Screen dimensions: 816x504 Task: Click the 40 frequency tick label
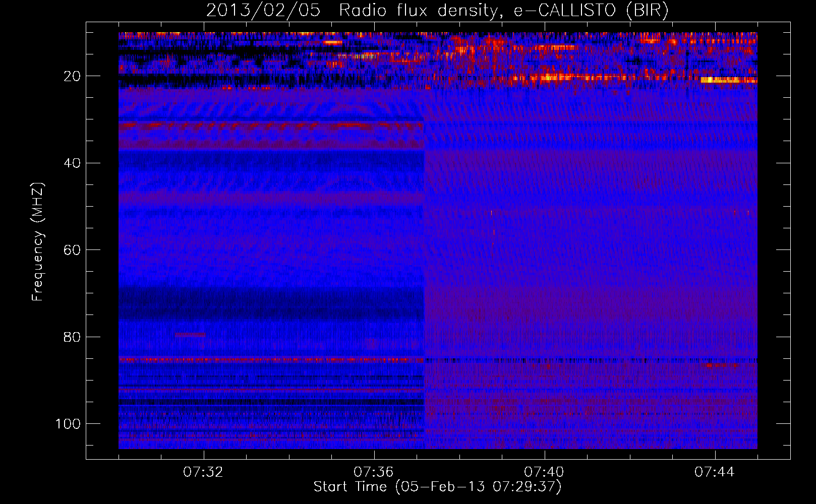tap(72, 163)
